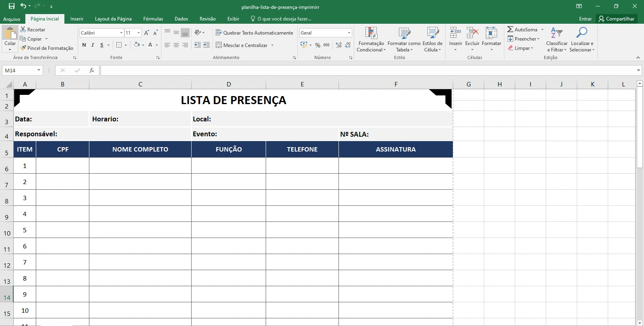The width and height of the screenshot is (644, 326).
Task: Switch to the Exibir tab
Action: click(x=233, y=19)
